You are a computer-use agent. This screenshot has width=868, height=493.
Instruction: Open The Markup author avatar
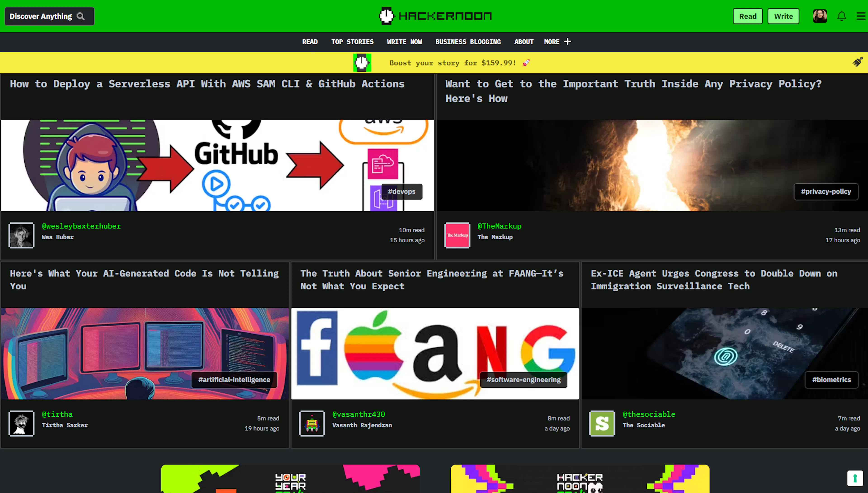(x=457, y=235)
